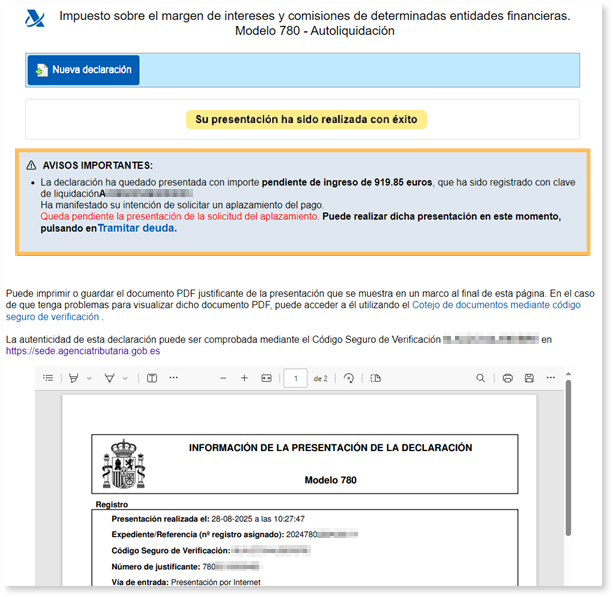Print the PDF justificante
The height and width of the screenshot is (597, 613).
(x=508, y=378)
